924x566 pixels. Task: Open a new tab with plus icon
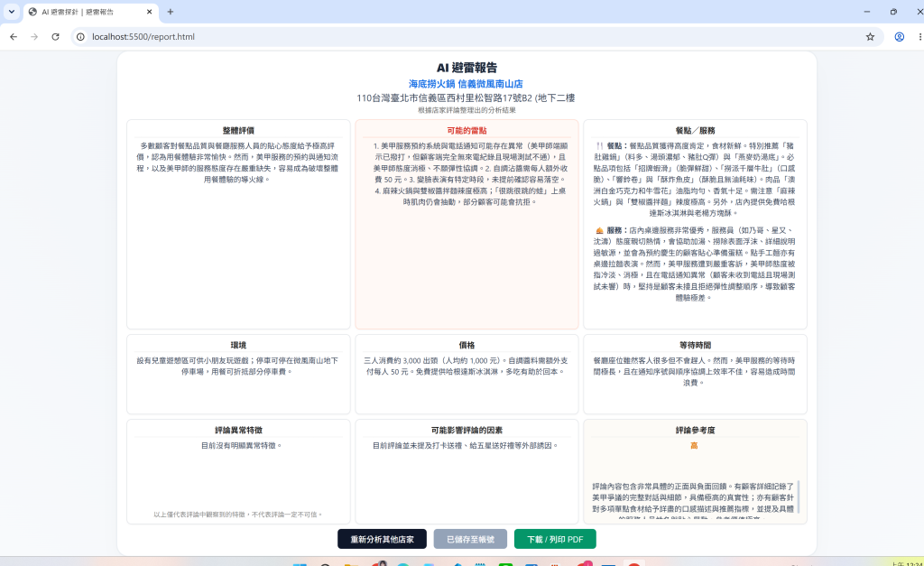[171, 12]
